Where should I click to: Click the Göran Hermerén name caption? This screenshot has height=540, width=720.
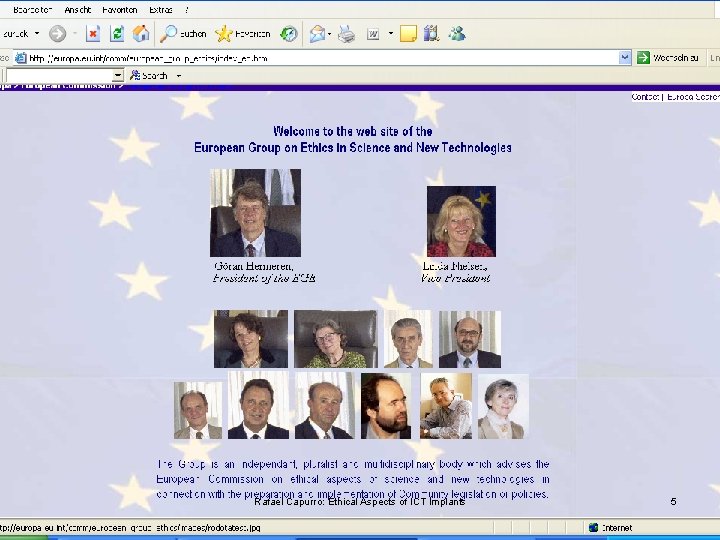[253, 266]
